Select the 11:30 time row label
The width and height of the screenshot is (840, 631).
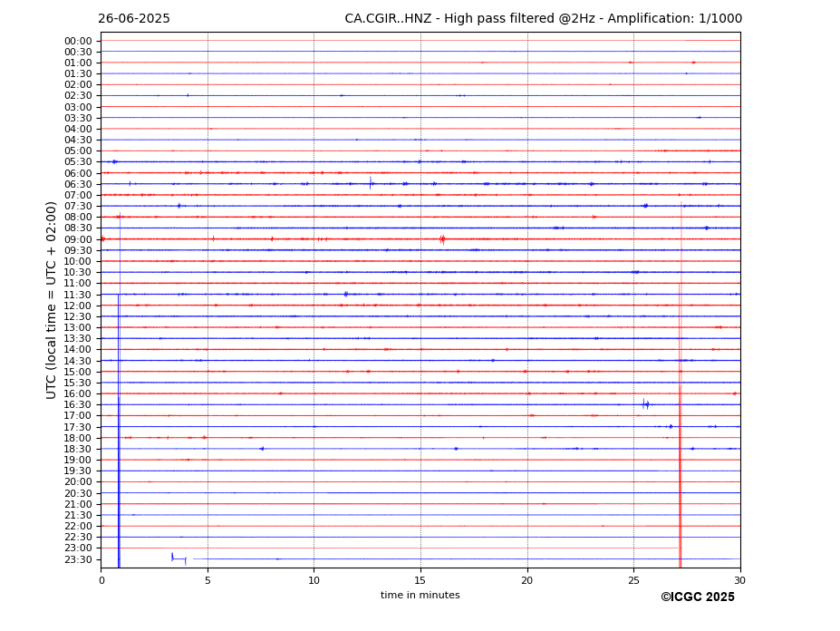[x=78, y=295]
